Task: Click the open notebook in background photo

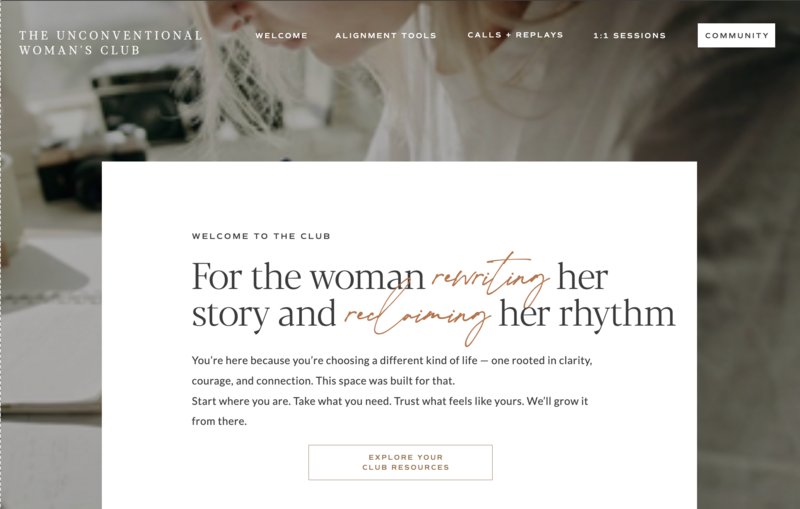Action: click(x=50, y=357)
